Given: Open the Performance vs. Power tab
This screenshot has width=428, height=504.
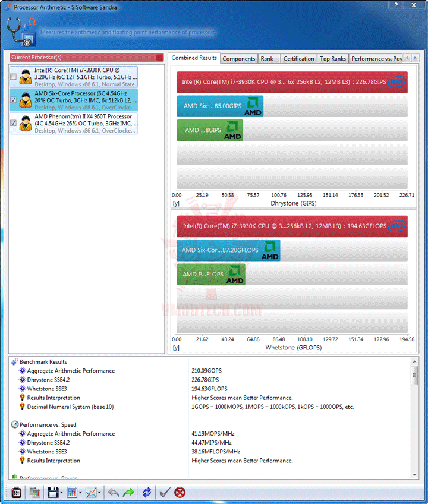Looking at the screenshot, I should (x=376, y=59).
